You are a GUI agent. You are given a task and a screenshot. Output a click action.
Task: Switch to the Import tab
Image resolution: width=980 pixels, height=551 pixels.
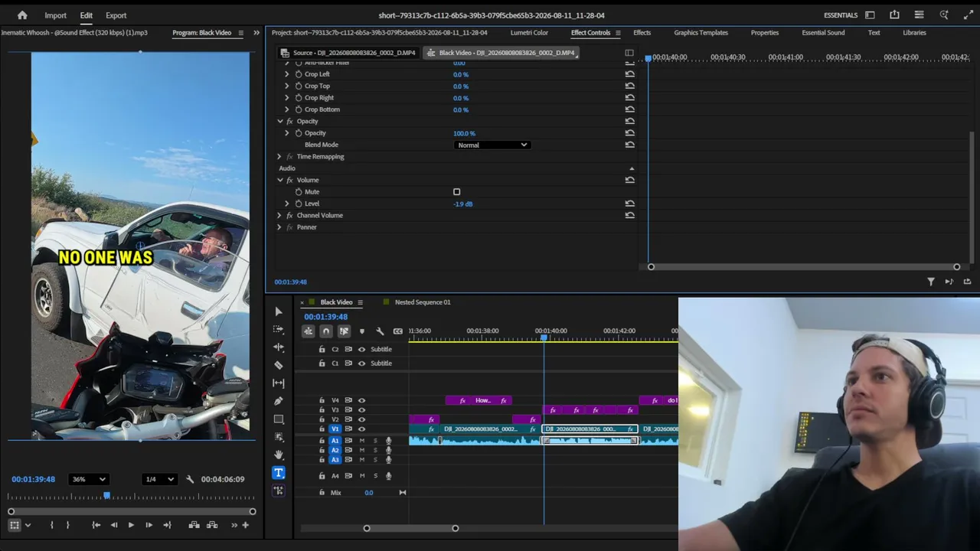pos(55,15)
